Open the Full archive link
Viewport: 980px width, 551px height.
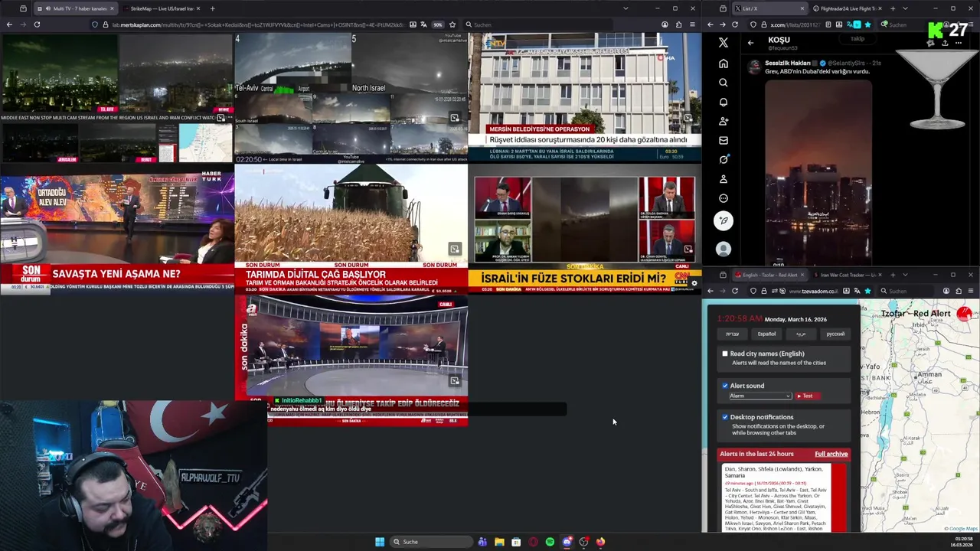coord(831,454)
